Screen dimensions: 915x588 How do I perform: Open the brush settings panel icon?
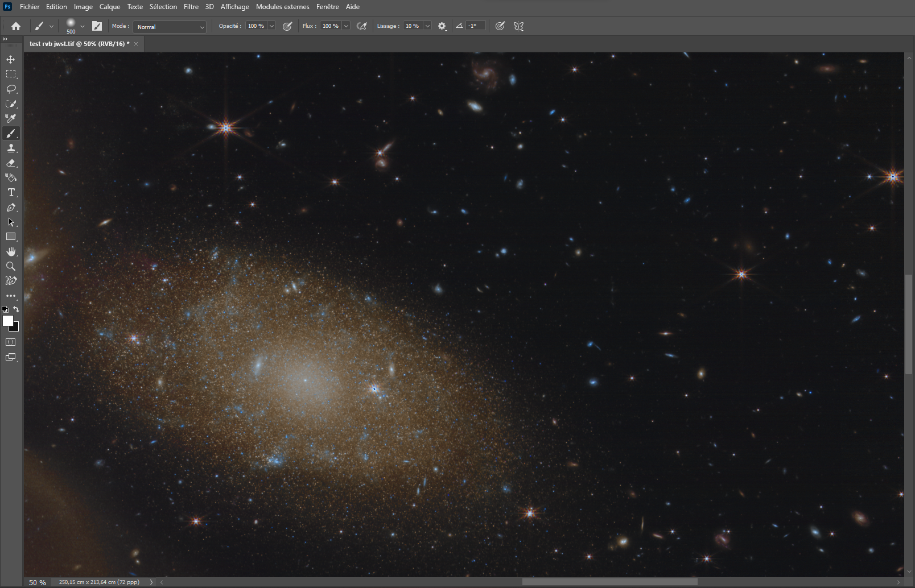97,26
